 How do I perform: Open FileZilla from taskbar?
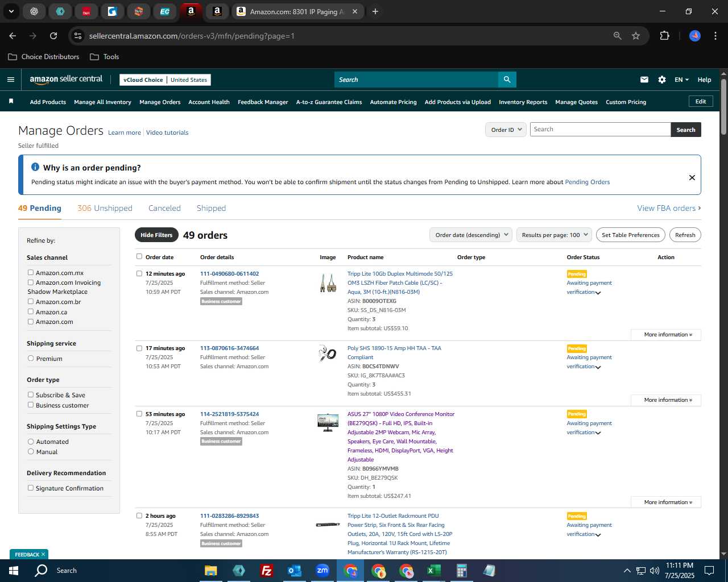tap(266, 571)
